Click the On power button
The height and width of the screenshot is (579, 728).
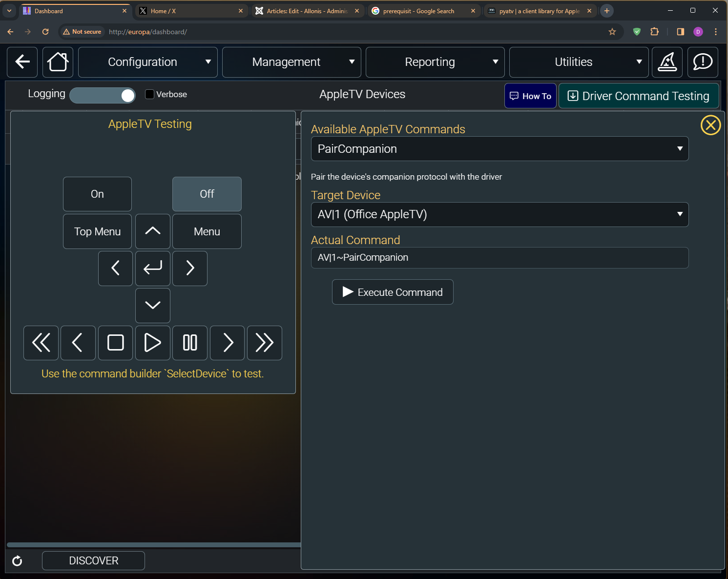[97, 194]
